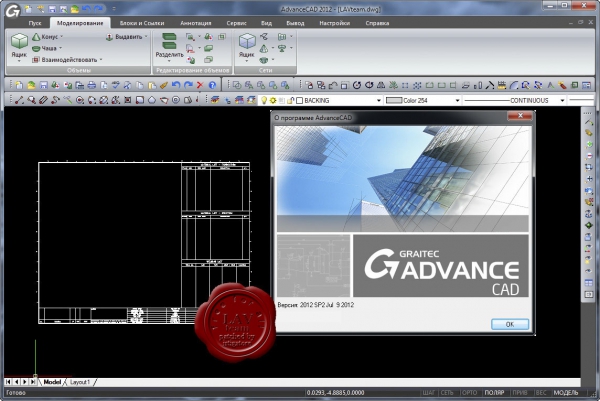The image size is (600, 401).
Task: Click the New drawing icon in the standard toolbar
Action: click(19, 85)
